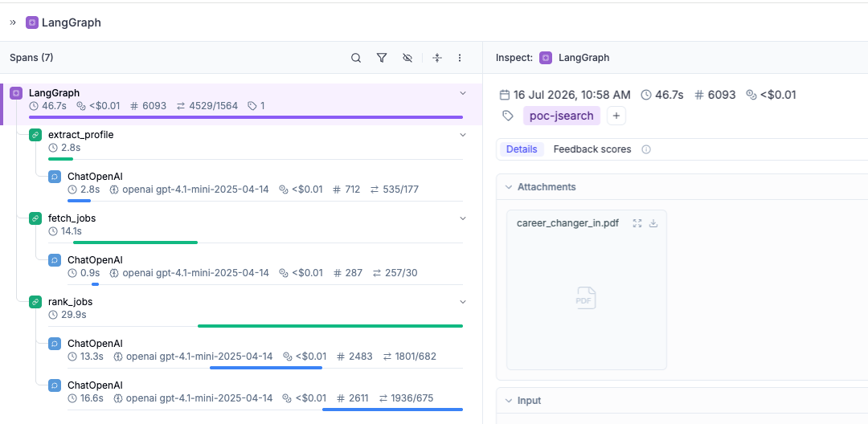868x424 pixels.
Task: Download career_changer_in.pdf attachment
Action: [653, 223]
